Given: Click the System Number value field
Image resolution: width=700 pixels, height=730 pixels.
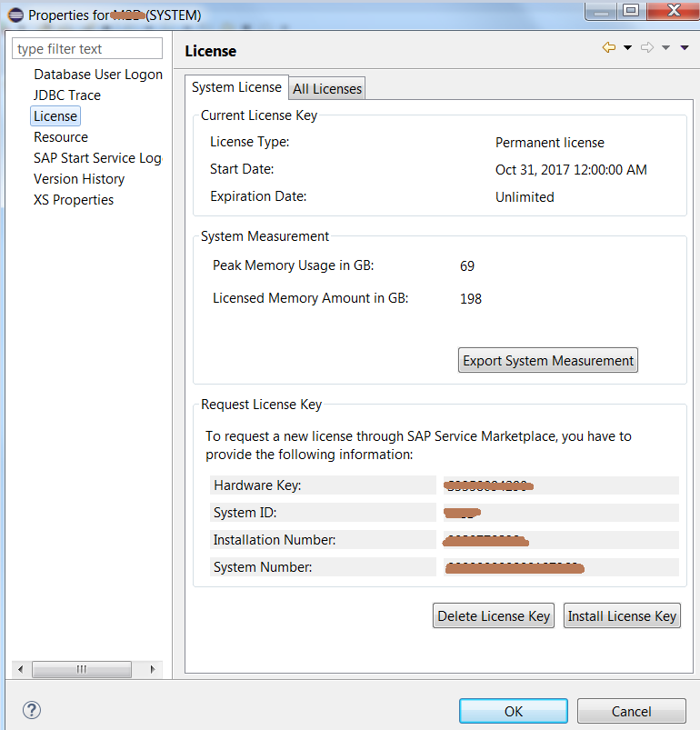Looking at the screenshot, I should click(x=561, y=567).
